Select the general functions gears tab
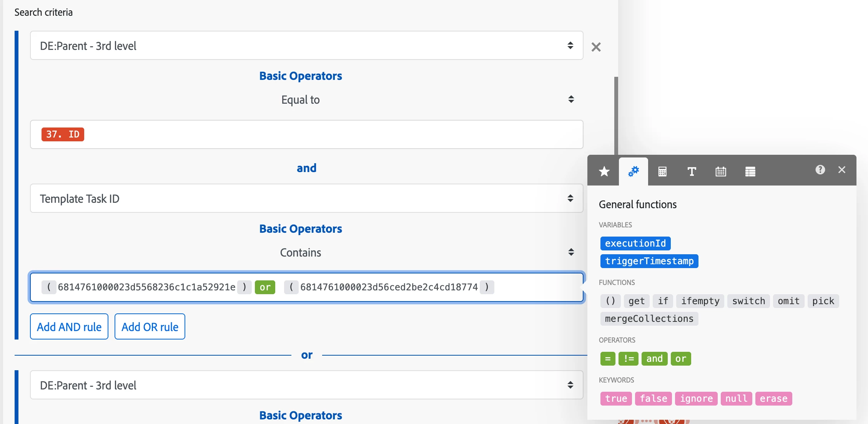The height and width of the screenshot is (424, 868). tap(633, 171)
